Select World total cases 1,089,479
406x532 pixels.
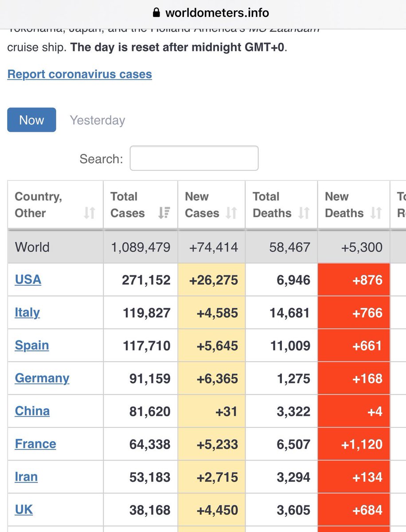(x=141, y=247)
